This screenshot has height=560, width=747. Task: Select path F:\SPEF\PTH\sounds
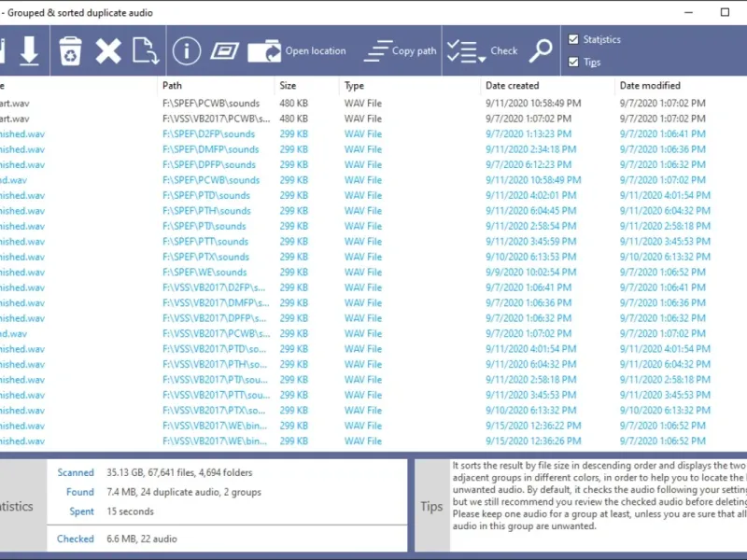point(206,211)
